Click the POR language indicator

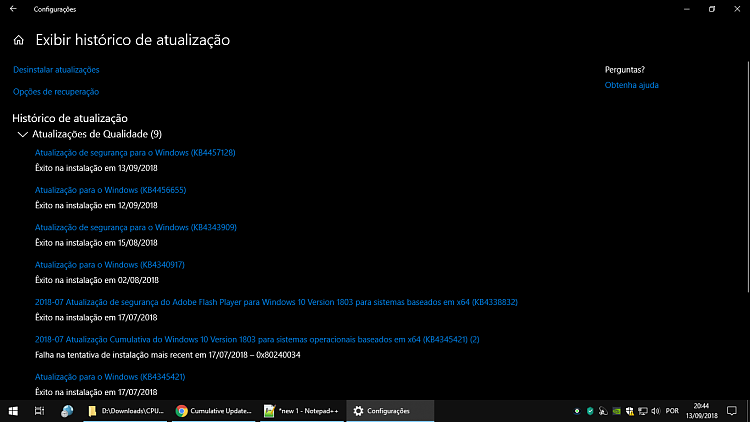(672, 411)
